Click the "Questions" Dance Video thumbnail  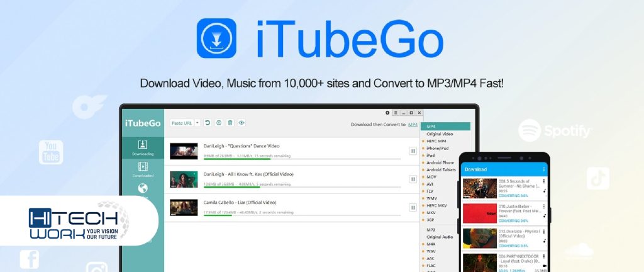pyautogui.click(x=184, y=151)
